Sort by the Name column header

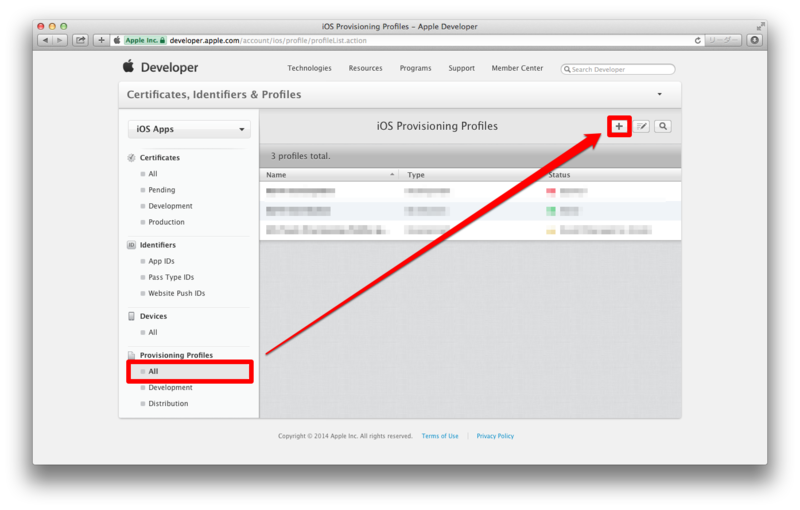tap(330, 175)
